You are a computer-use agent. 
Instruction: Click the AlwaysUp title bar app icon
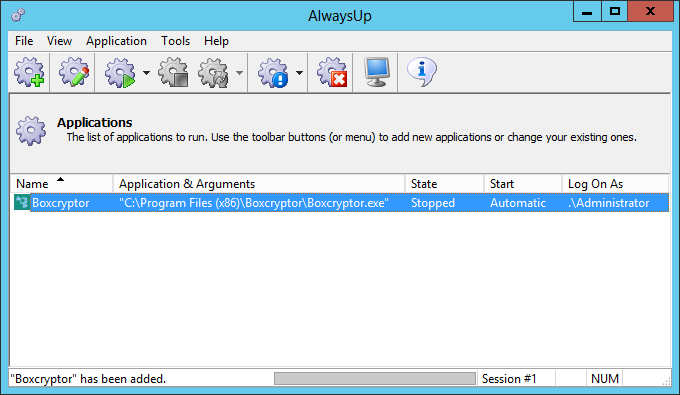18,15
